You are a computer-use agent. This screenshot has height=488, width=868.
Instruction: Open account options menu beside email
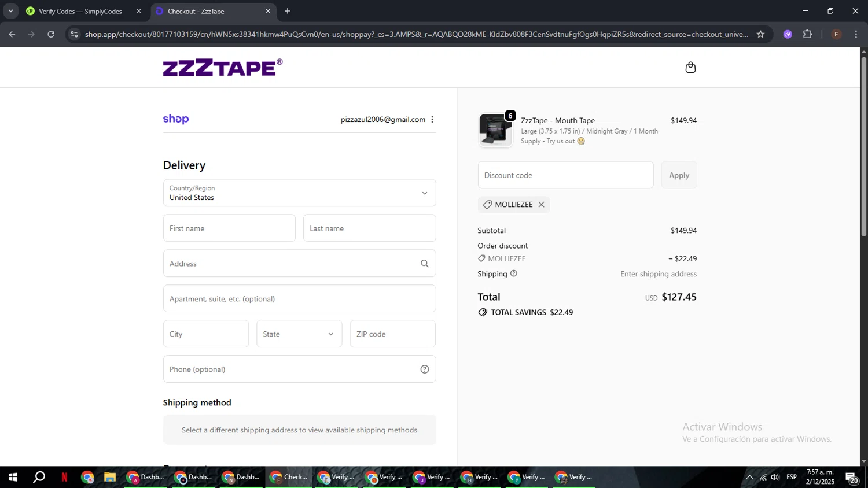tap(432, 120)
